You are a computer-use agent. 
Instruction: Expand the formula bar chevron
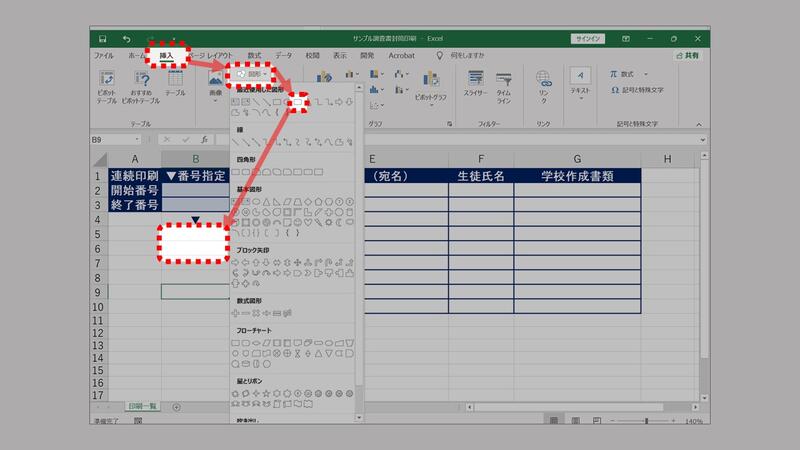click(703, 140)
